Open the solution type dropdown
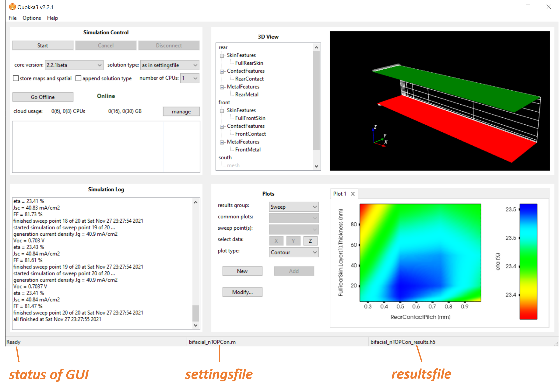Viewport: 559px width, 392px height. (170, 65)
